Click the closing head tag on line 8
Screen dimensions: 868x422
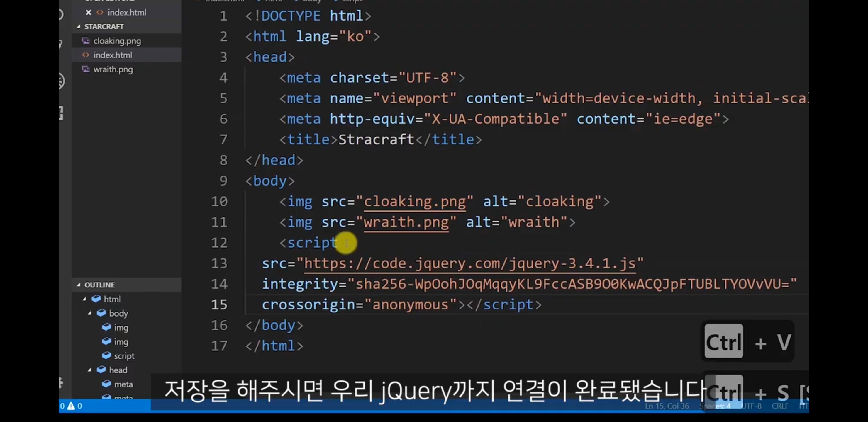(274, 160)
